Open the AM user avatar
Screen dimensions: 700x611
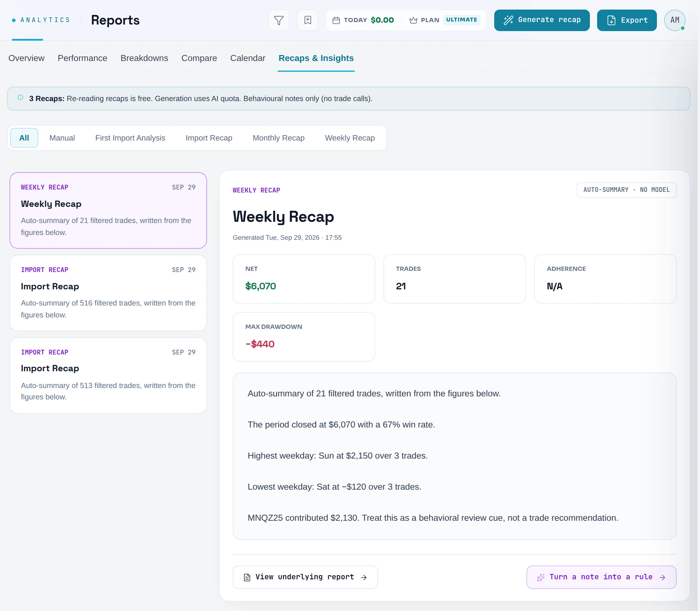point(674,20)
